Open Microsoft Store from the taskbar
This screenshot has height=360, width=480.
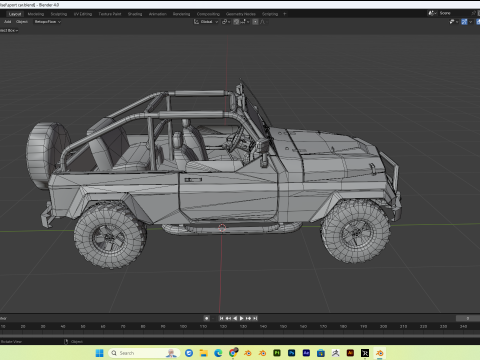tap(321, 353)
